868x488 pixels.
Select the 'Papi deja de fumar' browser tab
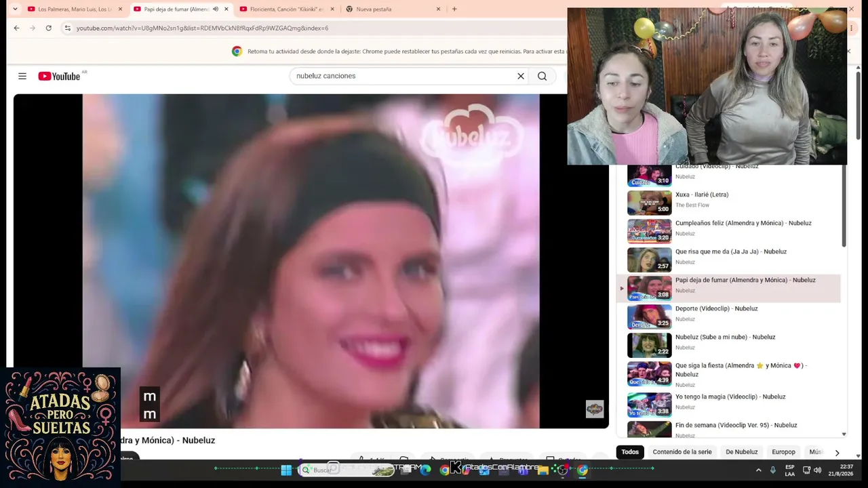pyautogui.click(x=181, y=9)
